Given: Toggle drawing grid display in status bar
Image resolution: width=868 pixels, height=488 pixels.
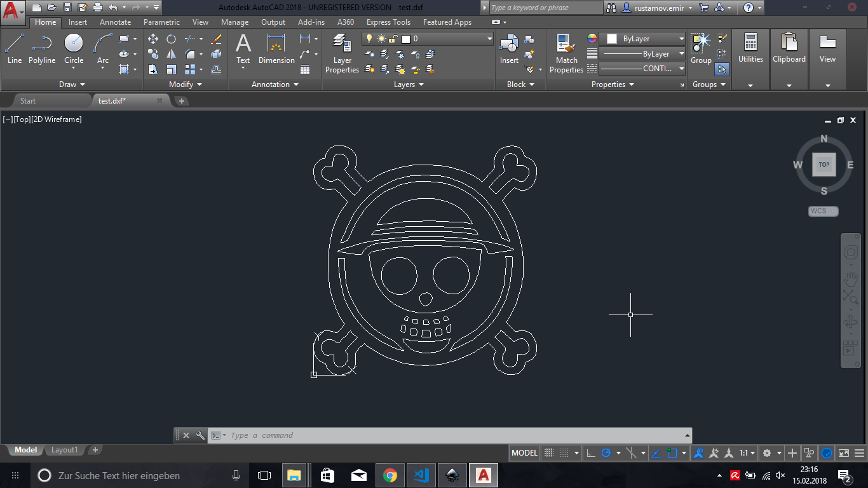Looking at the screenshot, I should 549,453.
